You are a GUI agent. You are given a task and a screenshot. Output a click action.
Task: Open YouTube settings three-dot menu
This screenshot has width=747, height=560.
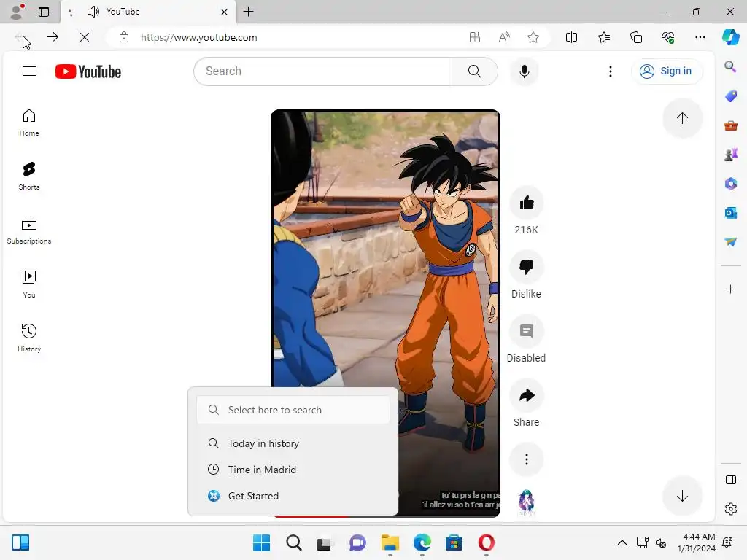[611, 71]
